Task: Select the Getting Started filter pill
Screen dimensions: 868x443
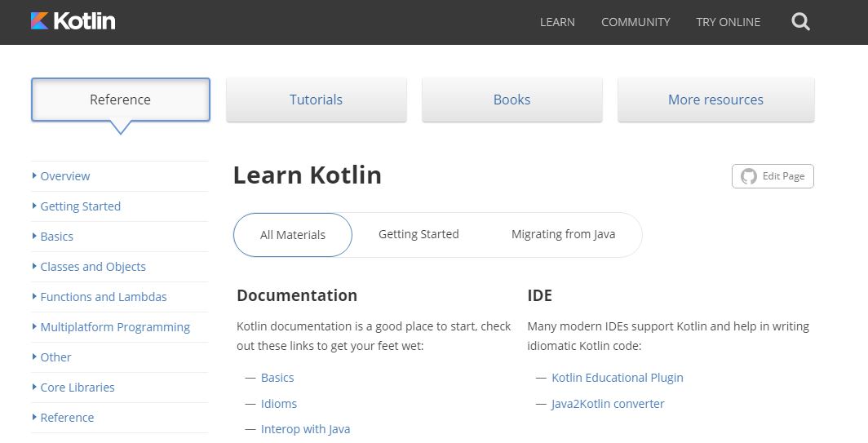Action: tap(418, 234)
